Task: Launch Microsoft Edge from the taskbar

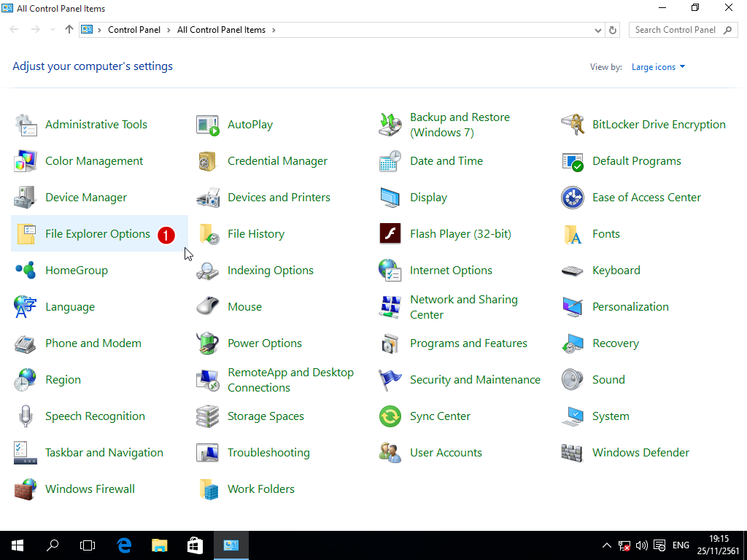Action: (124, 545)
